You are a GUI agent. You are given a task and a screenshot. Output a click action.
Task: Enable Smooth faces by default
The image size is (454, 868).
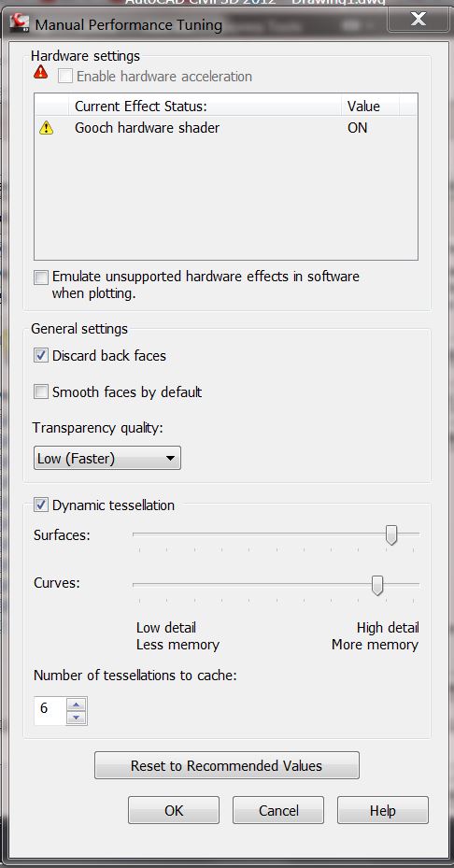point(41,392)
